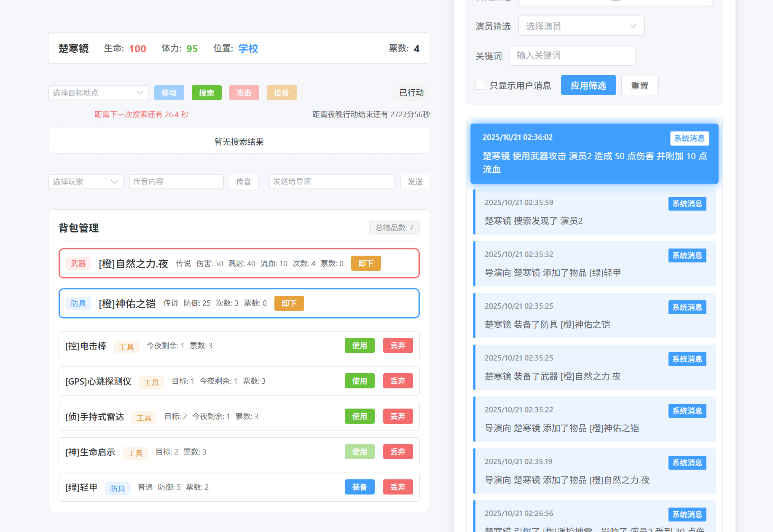Click the pink 攻击 button
The height and width of the screenshot is (532, 773).
(244, 93)
